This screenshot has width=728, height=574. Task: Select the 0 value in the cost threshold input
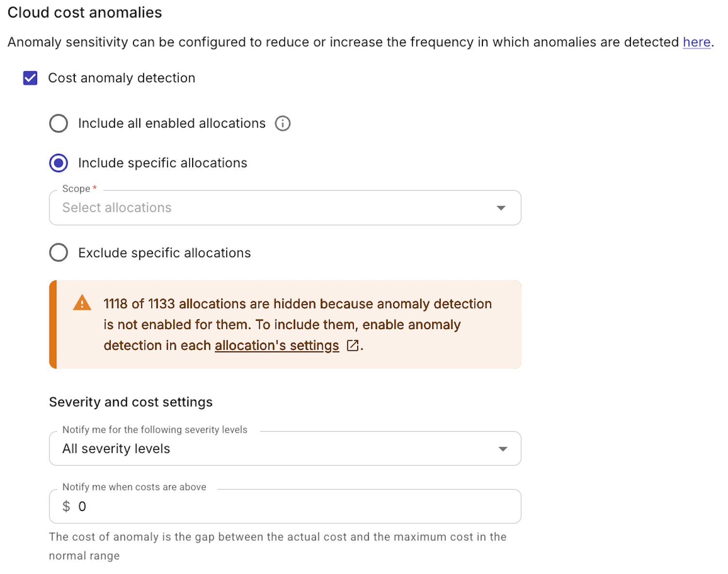[82, 506]
